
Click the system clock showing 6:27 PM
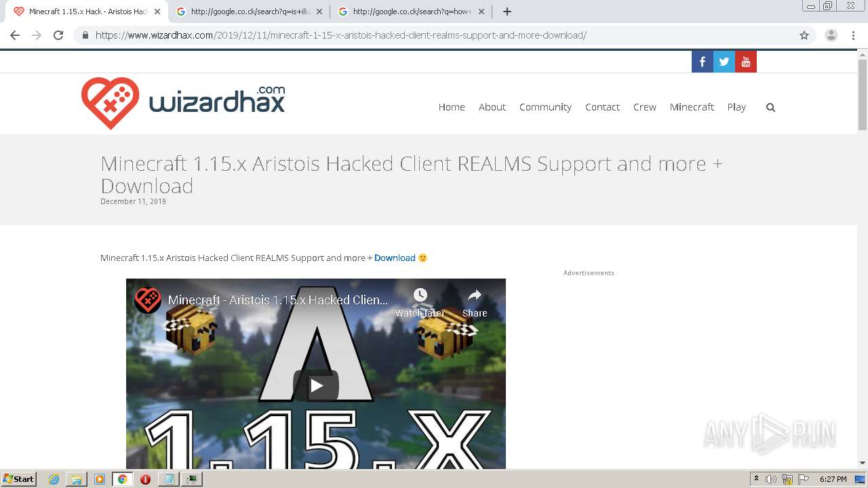833,479
